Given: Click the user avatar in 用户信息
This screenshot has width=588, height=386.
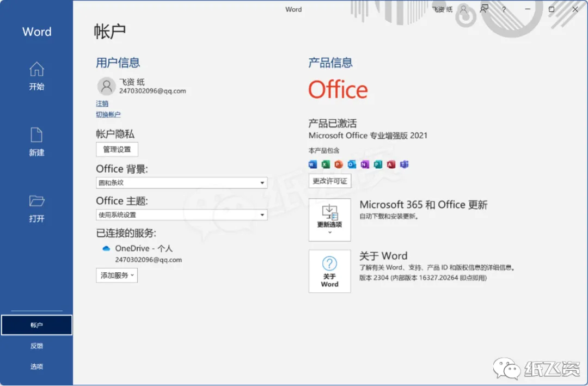Looking at the screenshot, I should pyautogui.click(x=107, y=86).
